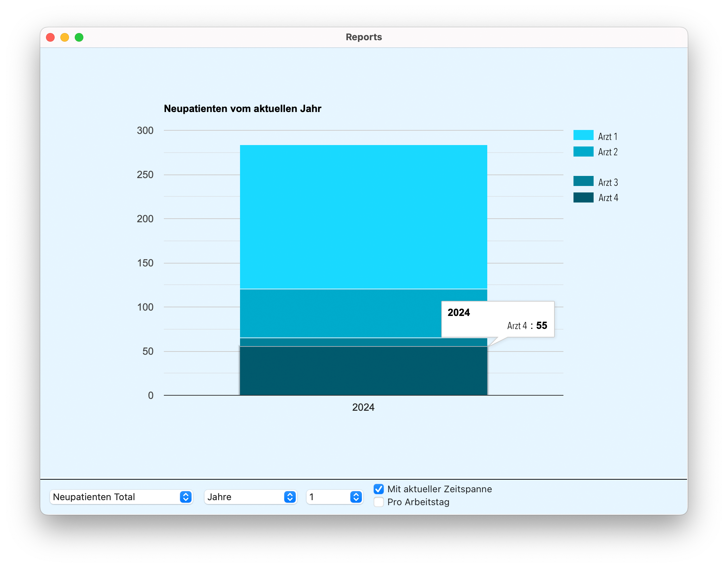Open the period count dropdown showing 1

(x=329, y=497)
